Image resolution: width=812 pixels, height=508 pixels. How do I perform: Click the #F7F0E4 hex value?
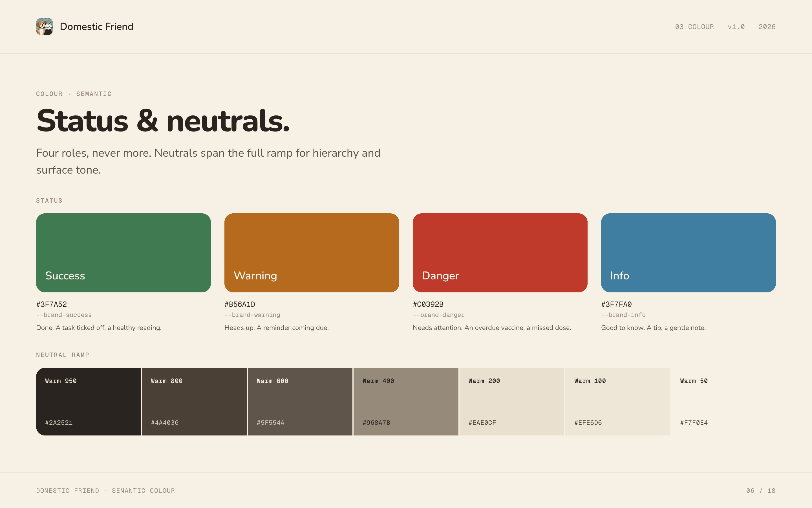(694, 423)
